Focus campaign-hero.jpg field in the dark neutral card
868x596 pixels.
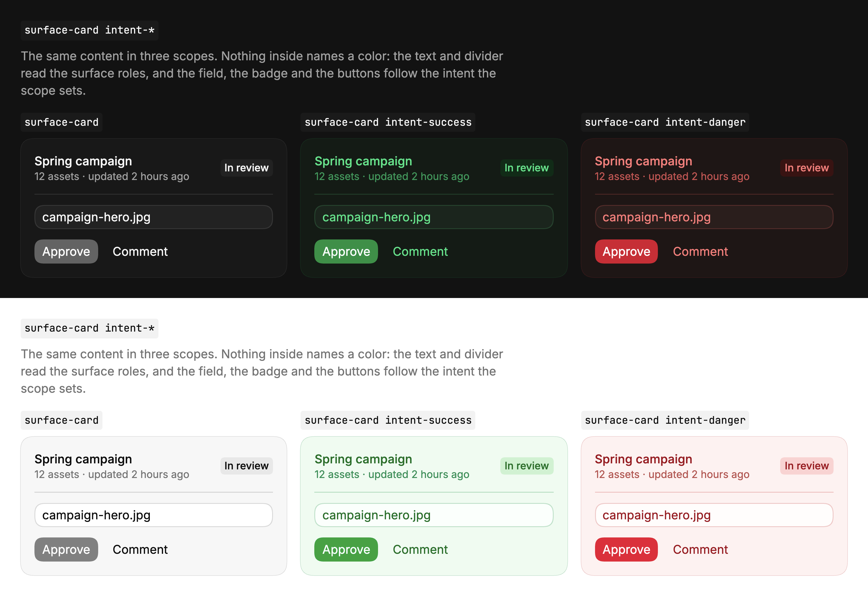pyautogui.click(x=154, y=217)
